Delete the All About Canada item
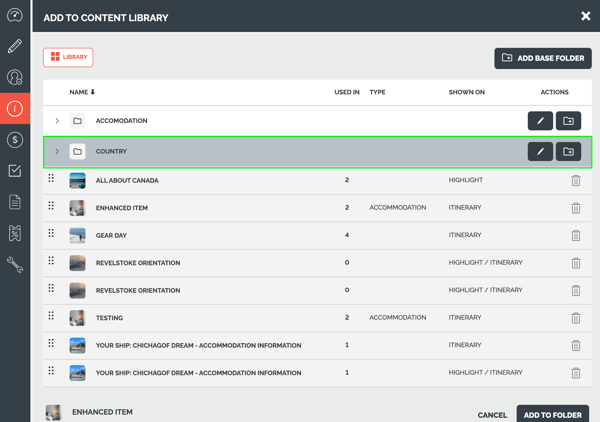Screen dimensions: 600x422 (575, 181)
